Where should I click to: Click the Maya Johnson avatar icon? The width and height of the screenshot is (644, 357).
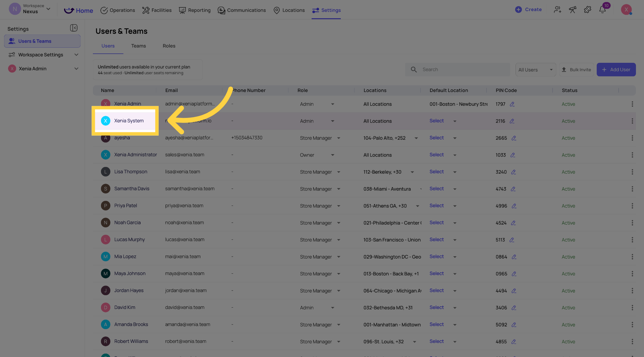coord(106,273)
